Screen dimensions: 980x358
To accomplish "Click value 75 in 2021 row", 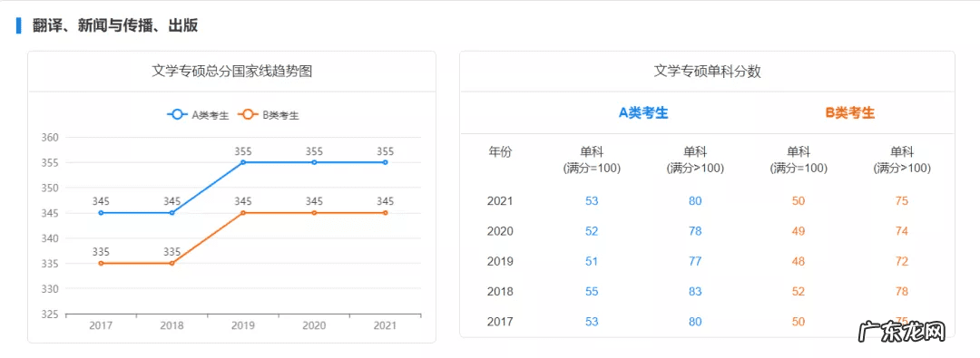I will click(x=901, y=201).
